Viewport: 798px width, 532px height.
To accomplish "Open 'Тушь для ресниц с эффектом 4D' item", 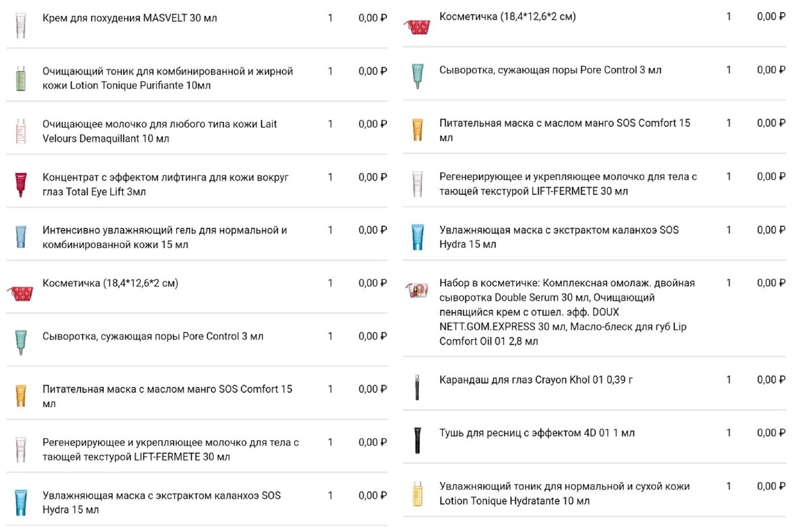I will (537, 433).
